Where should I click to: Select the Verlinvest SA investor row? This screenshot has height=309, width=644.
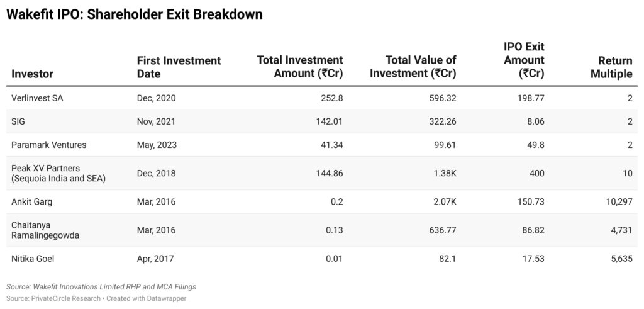point(37,98)
